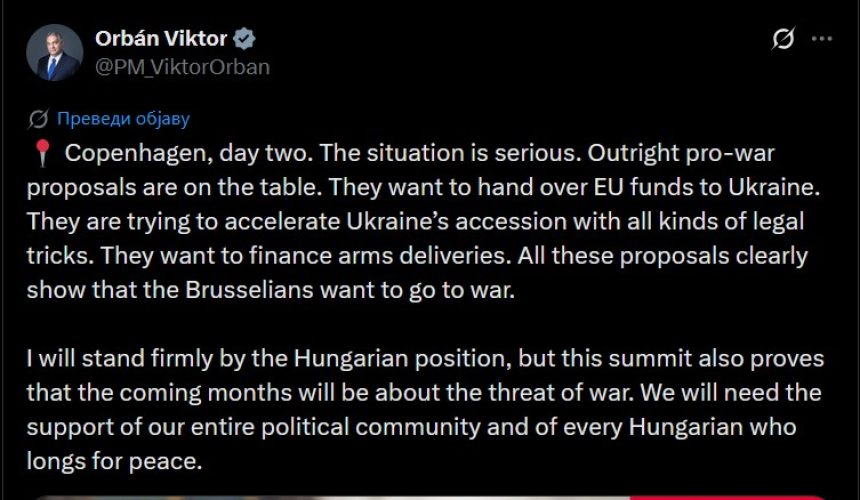Open the three-dot more options menu
Viewport: 860px width, 500px height.
822,39
